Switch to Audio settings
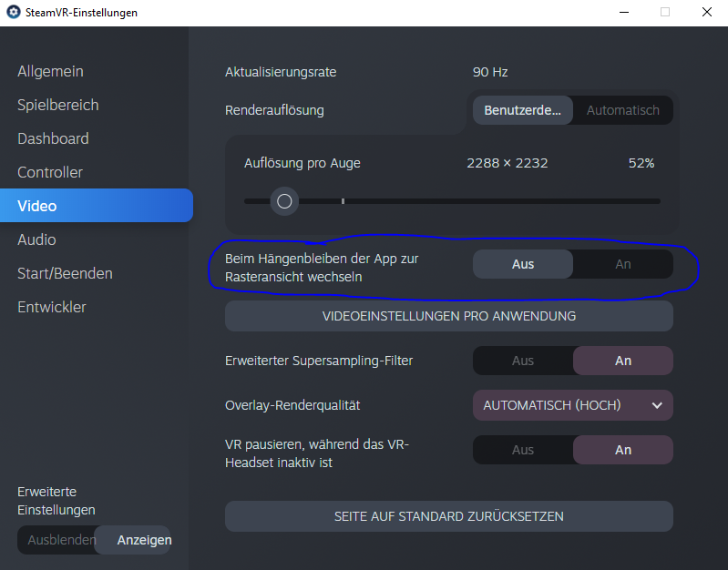728x570 pixels. coord(36,239)
